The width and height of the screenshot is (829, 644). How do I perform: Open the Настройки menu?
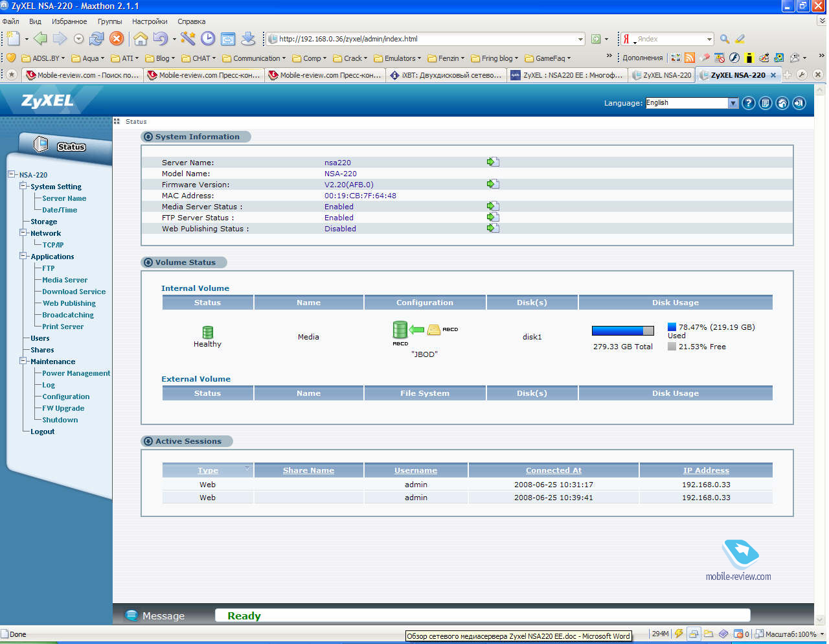(x=150, y=21)
